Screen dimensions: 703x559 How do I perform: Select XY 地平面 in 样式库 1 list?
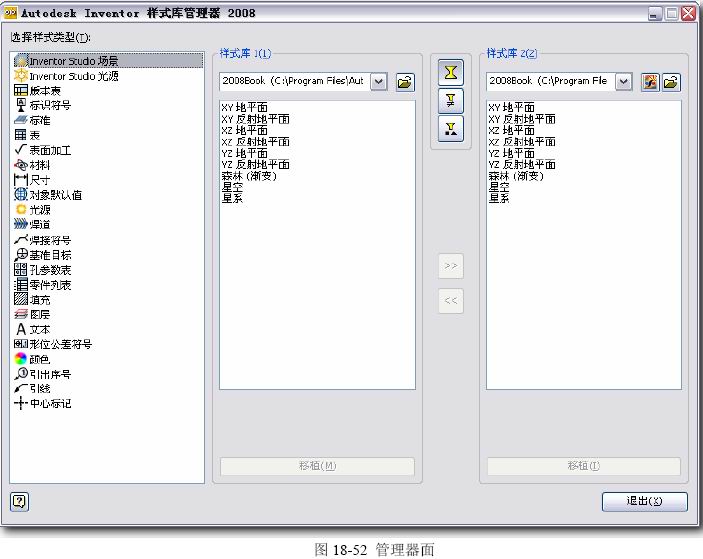[x=244, y=108]
